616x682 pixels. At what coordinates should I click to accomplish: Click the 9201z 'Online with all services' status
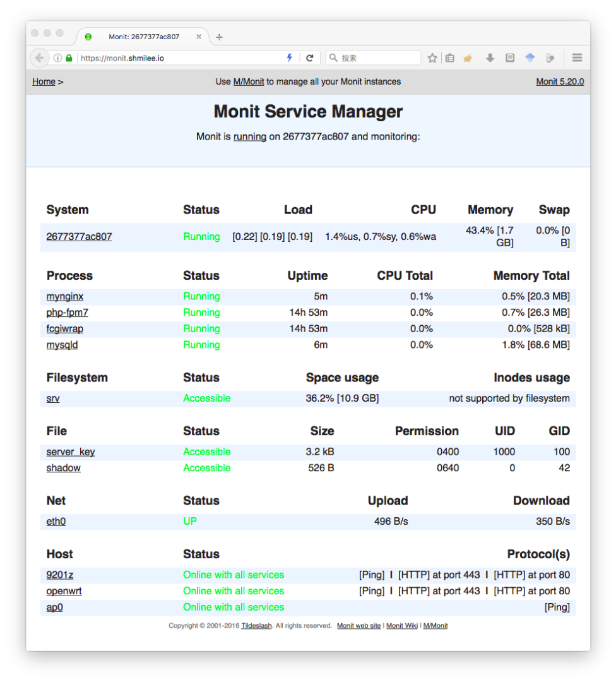click(234, 575)
